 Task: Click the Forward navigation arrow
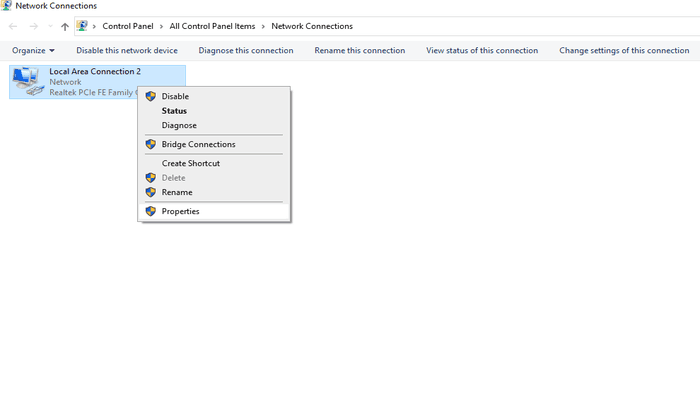(33, 27)
